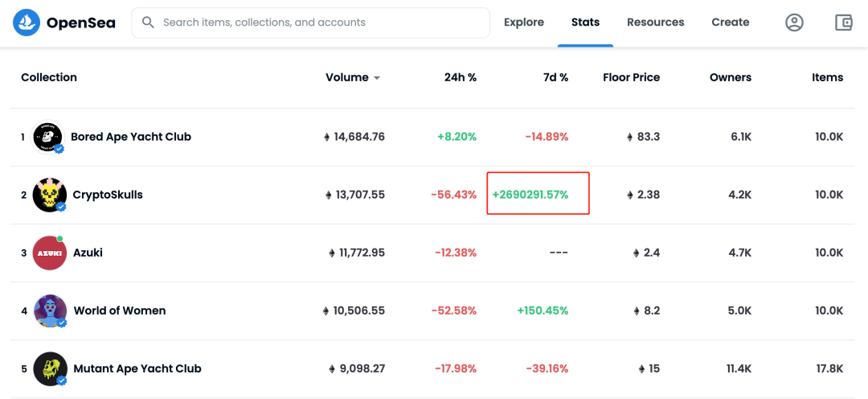Image resolution: width=868 pixels, height=399 pixels.
Task: Click Mutant Ape Yacht Club avatar
Action: tap(50, 368)
